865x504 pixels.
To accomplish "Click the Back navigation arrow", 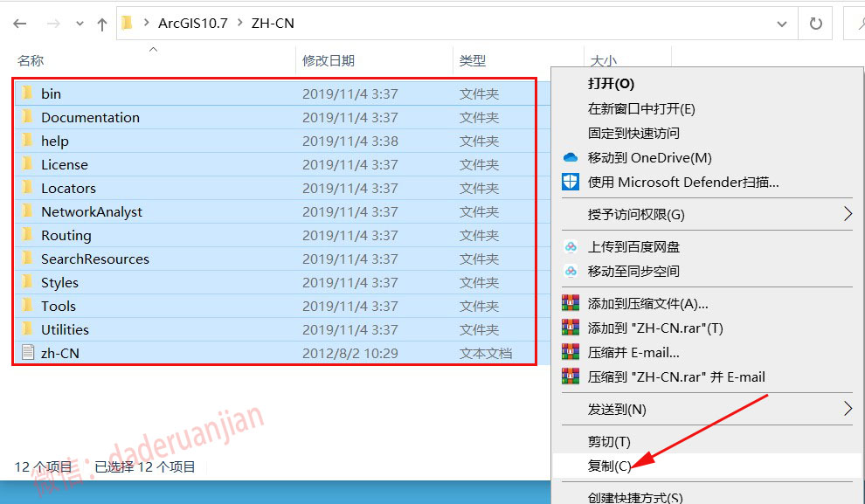I will point(20,24).
